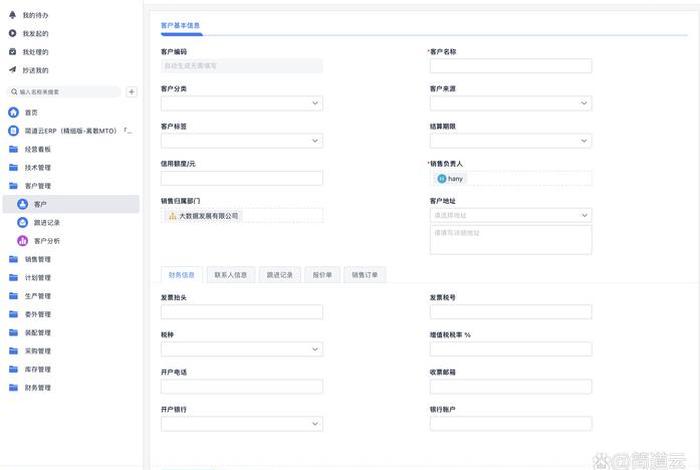Click the 信用额度/元 input field

[242, 178]
